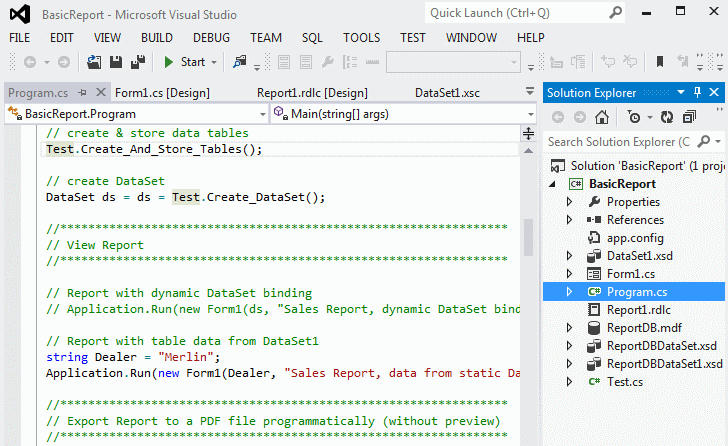Click the Solution Explorer Home icon
This screenshot has height=446, width=728.
pyautogui.click(x=602, y=117)
